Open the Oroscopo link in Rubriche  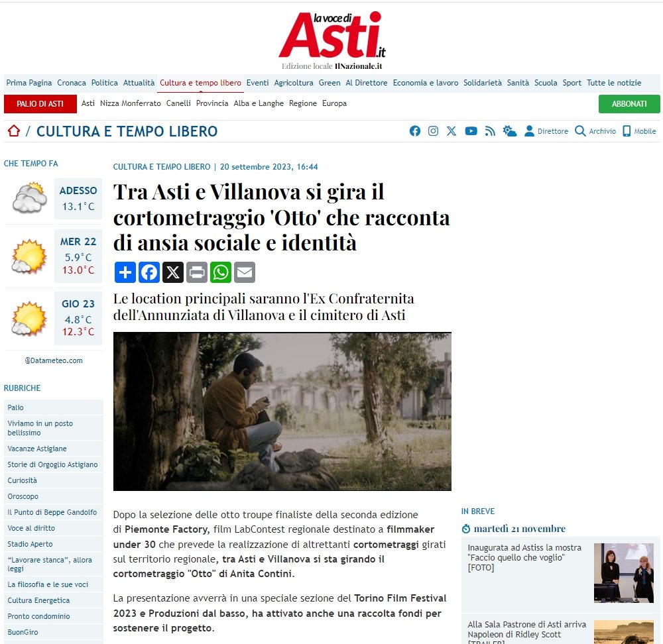point(25,496)
